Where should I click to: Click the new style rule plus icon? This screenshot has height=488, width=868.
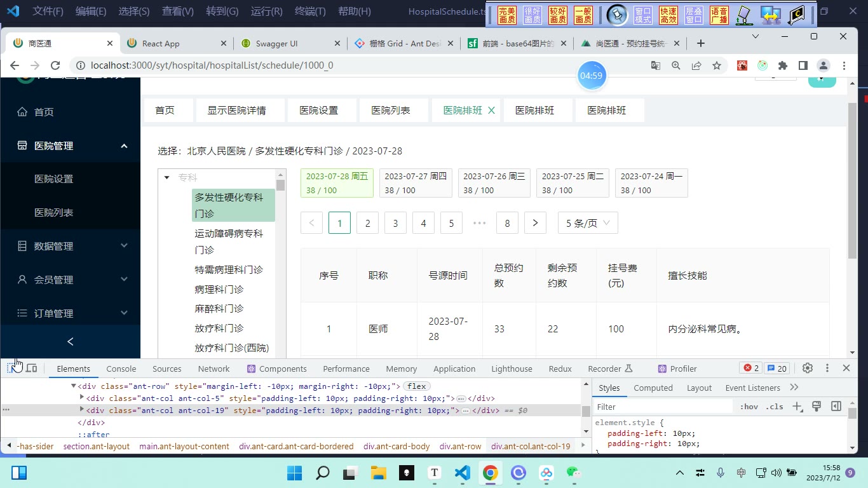797,407
